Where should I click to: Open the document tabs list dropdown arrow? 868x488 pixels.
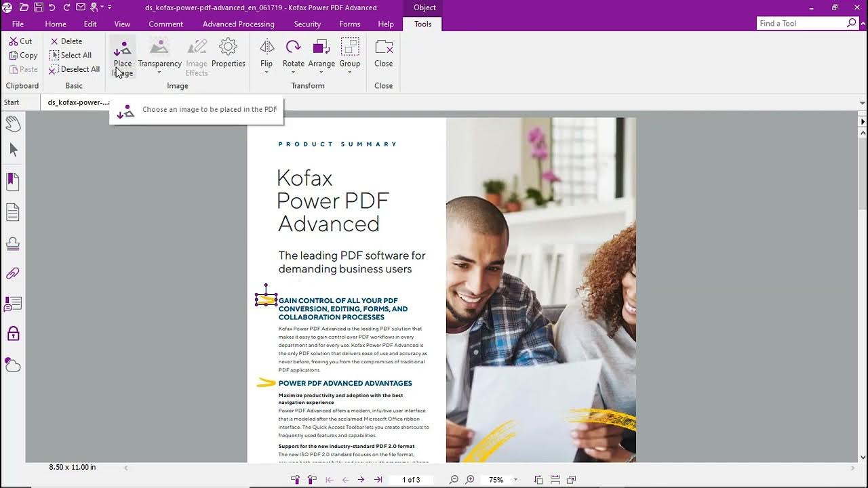[x=863, y=103]
